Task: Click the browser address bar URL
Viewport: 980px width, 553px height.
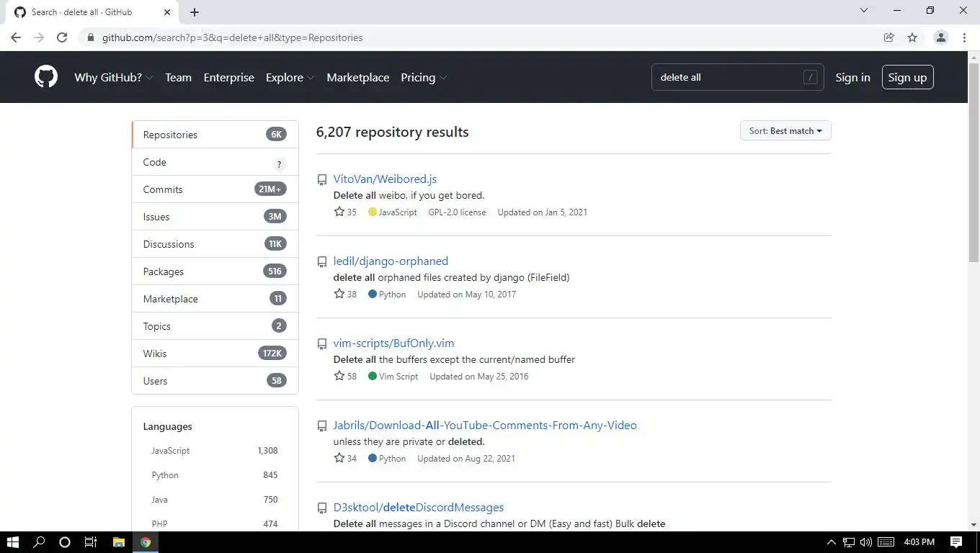Action: pos(232,37)
